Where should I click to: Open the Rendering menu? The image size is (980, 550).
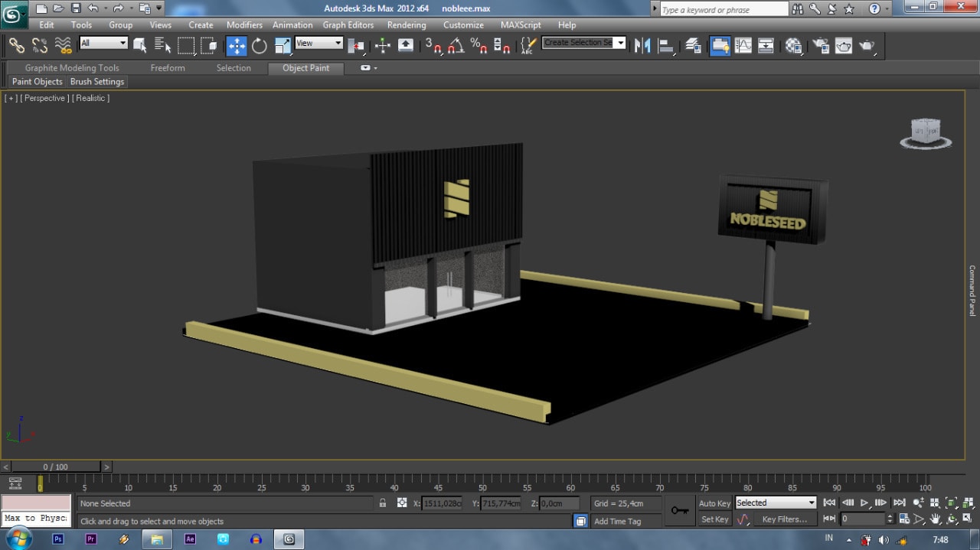(x=406, y=25)
